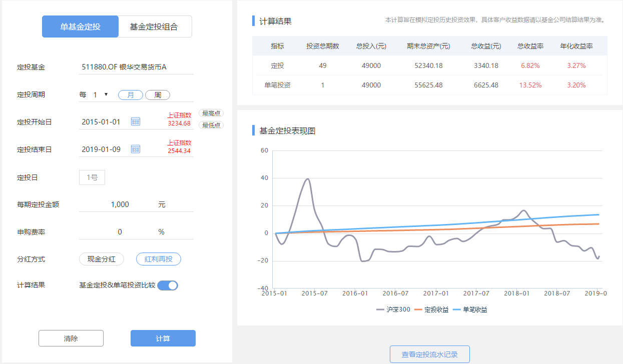Click 总收益 value 6625.48
The width and height of the screenshot is (623, 364).
[x=486, y=85]
